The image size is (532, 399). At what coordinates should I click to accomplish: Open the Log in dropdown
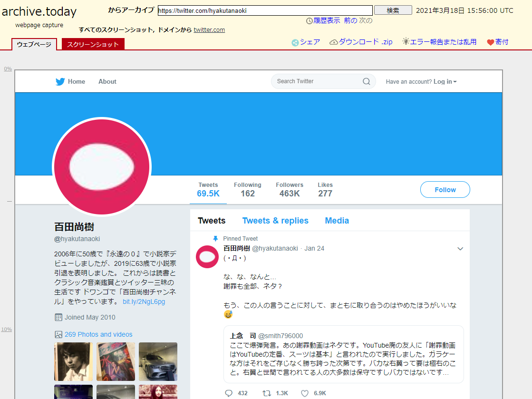445,81
